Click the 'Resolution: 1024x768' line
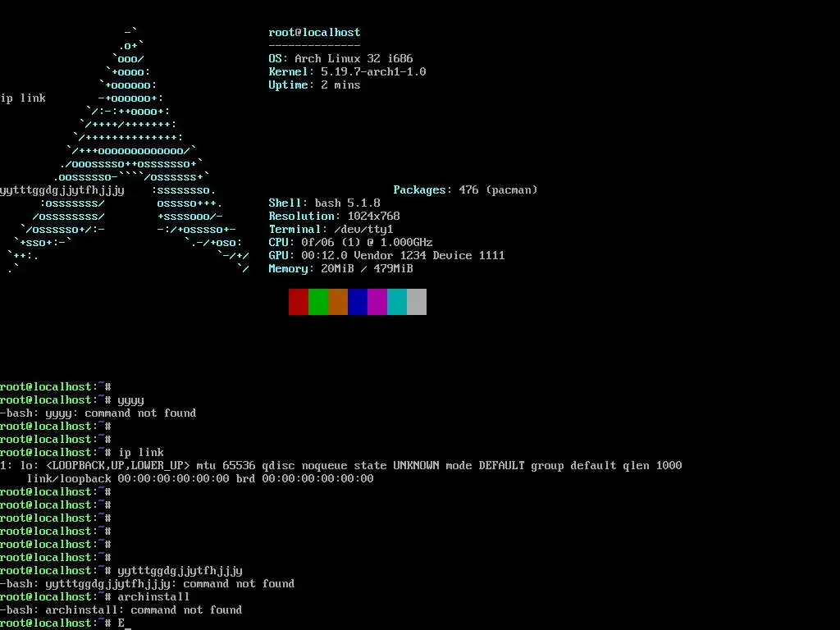This screenshot has height=630, width=840. [x=335, y=216]
